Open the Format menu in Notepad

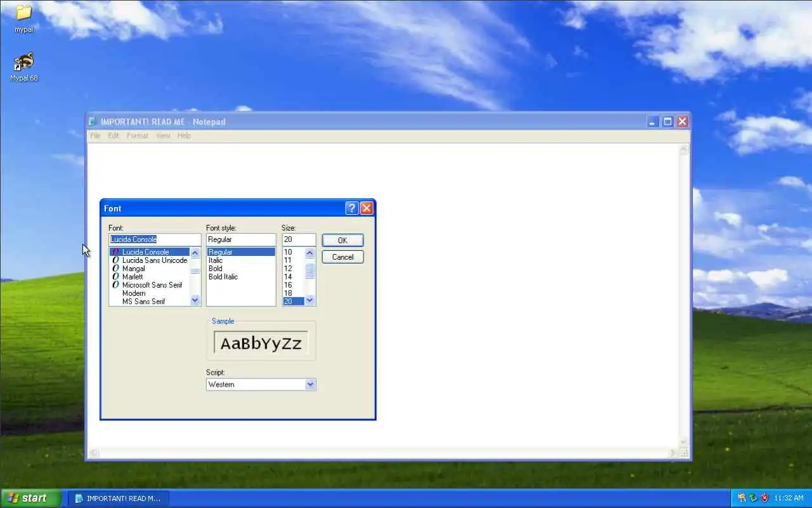click(137, 136)
